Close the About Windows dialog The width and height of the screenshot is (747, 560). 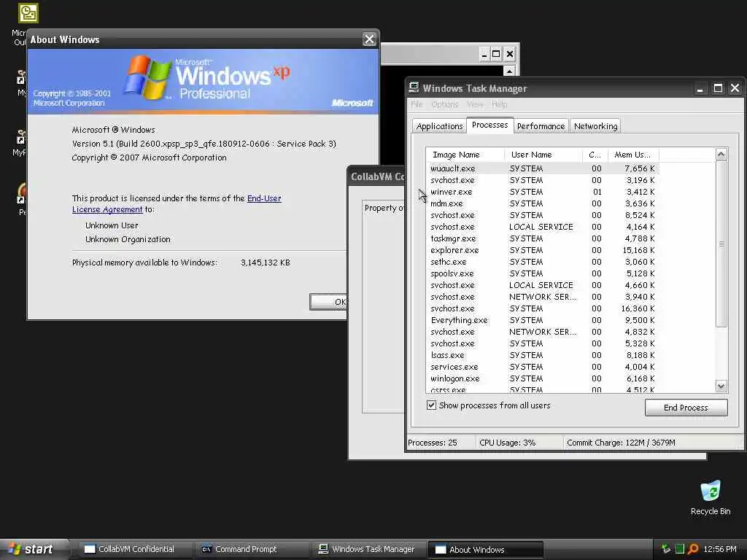(x=369, y=39)
